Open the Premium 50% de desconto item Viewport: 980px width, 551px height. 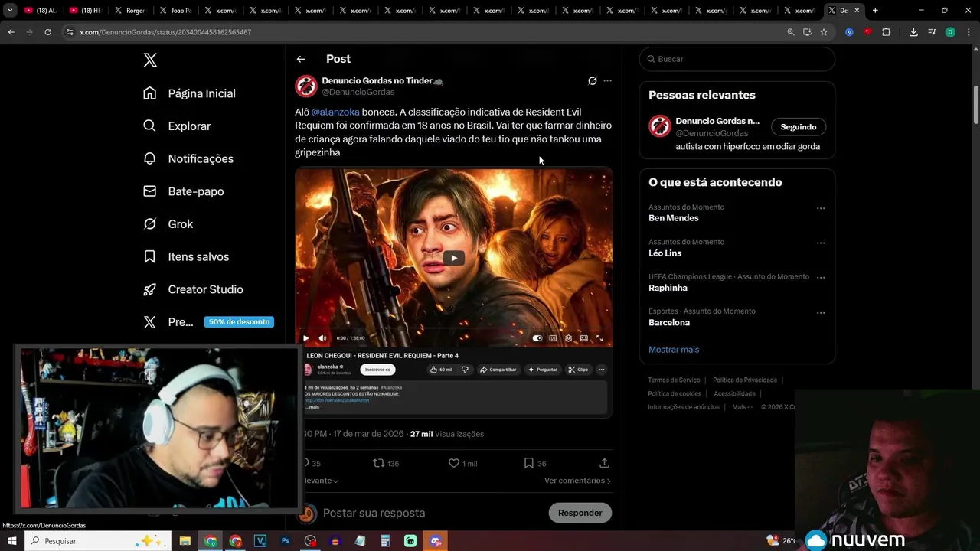(x=208, y=322)
